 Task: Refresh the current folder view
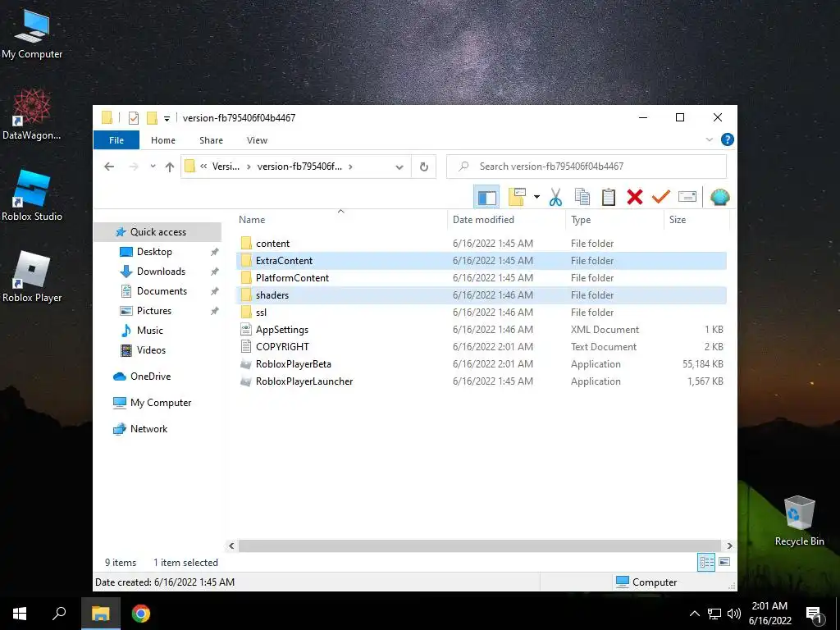click(424, 167)
